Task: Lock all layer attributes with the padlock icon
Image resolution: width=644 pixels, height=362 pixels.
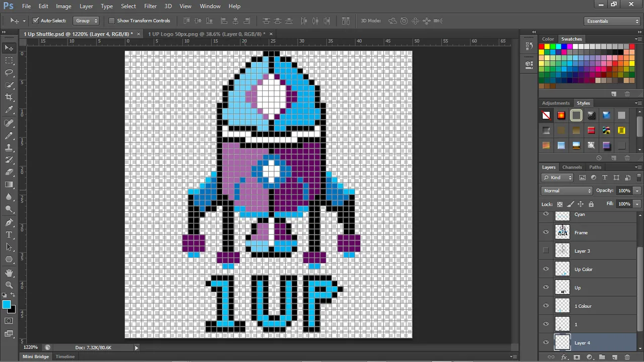Action: tap(591, 204)
